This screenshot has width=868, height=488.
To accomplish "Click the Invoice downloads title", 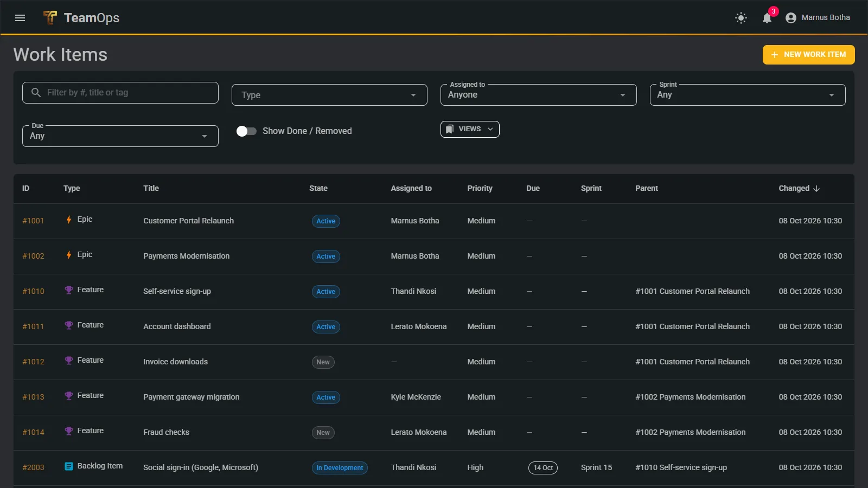I will (x=176, y=362).
